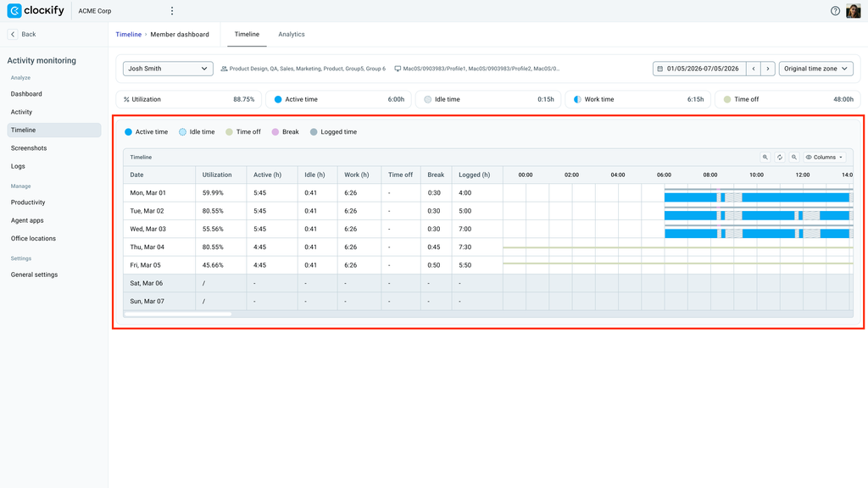Toggle the Active time legend item

pos(146,131)
